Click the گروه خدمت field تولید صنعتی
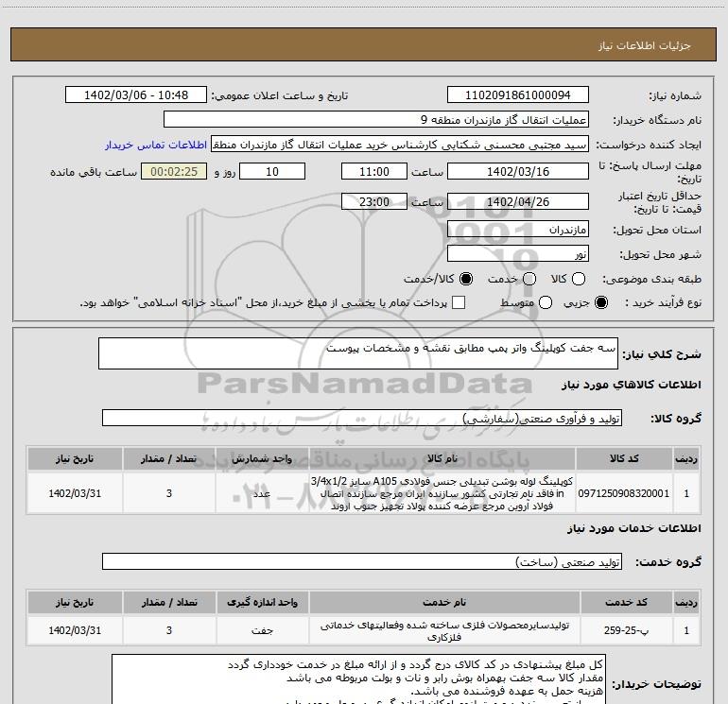The height and width of the screenshot is (704, 728). [x=362, y=561]
